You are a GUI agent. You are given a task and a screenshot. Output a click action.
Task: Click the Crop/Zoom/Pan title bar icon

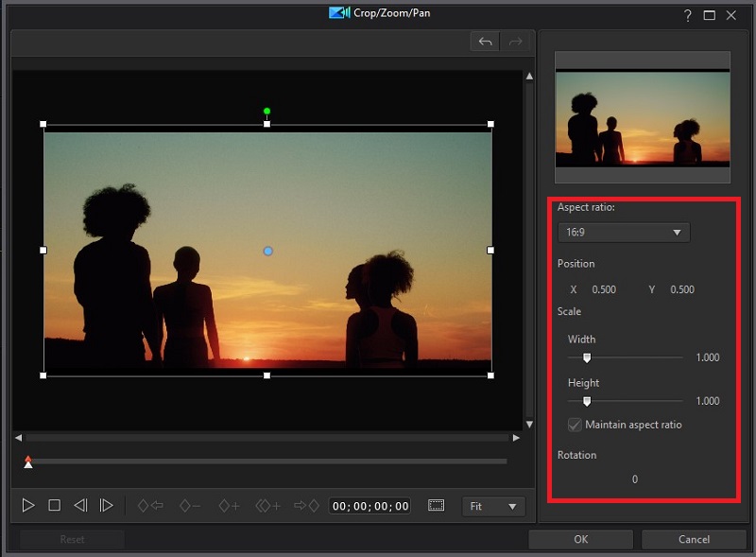point(339,13)
